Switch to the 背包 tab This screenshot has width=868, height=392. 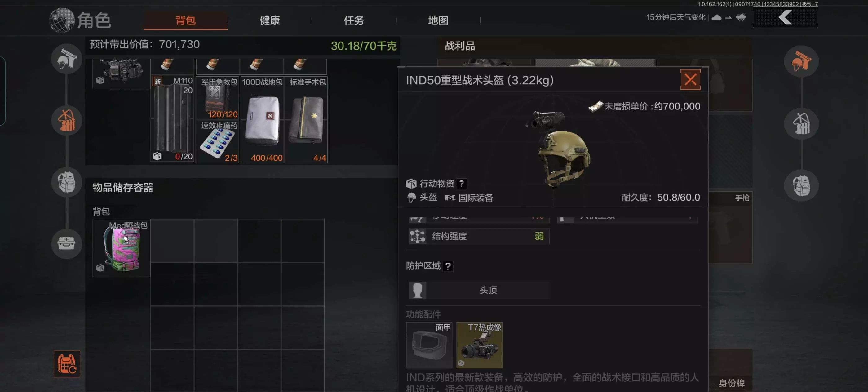[186, 20]
